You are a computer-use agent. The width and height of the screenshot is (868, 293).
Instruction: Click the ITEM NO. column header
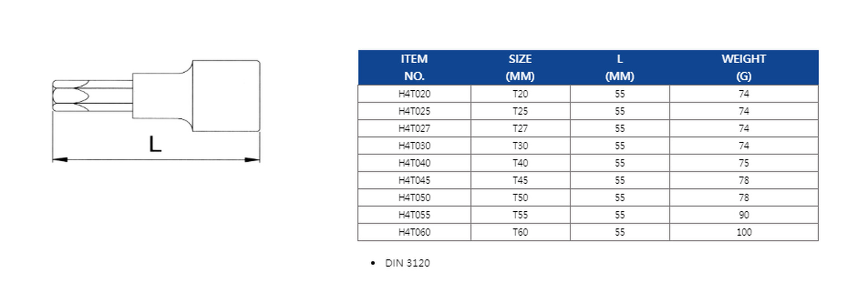(414, 68)
